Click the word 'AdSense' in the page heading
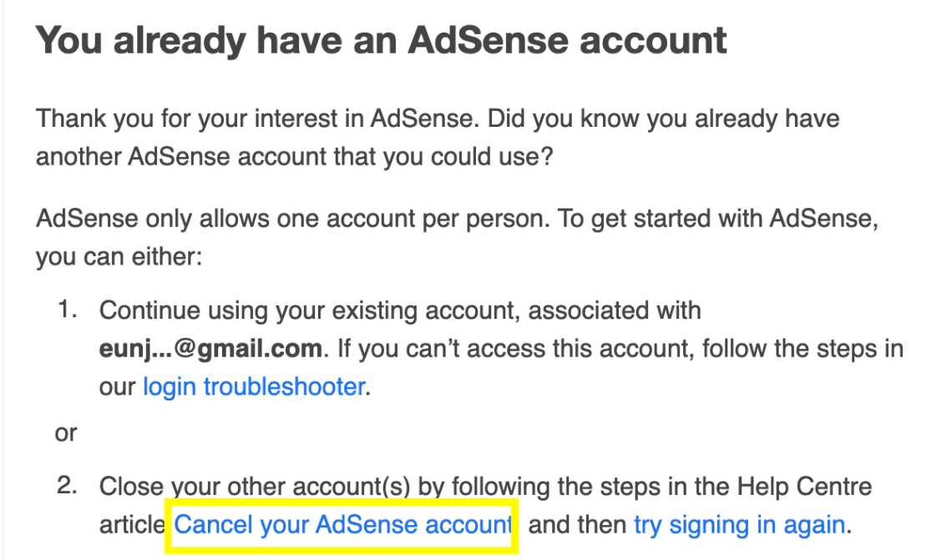This screenshot has height=560, width=952. coord(484,40)
